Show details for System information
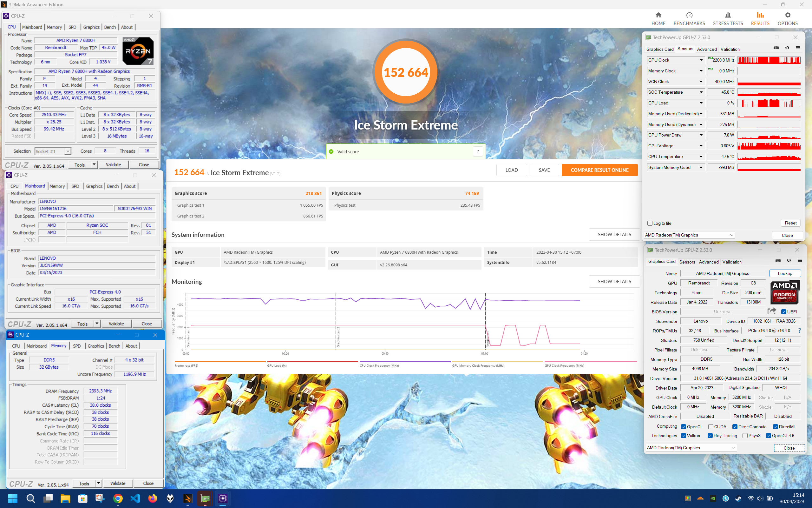Viewport: 812px width, 508px height. (614, 235)
